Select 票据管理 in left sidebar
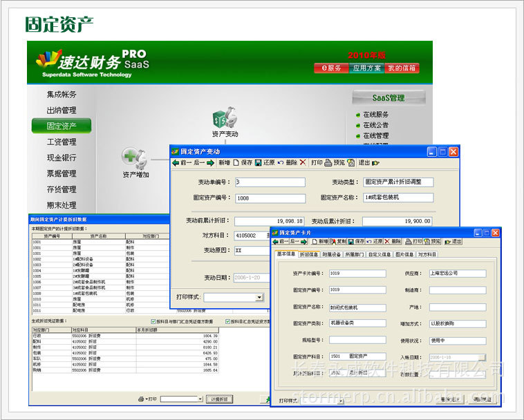Image resolution: width=524 pixels, height=420 pixels. (62, 173)
